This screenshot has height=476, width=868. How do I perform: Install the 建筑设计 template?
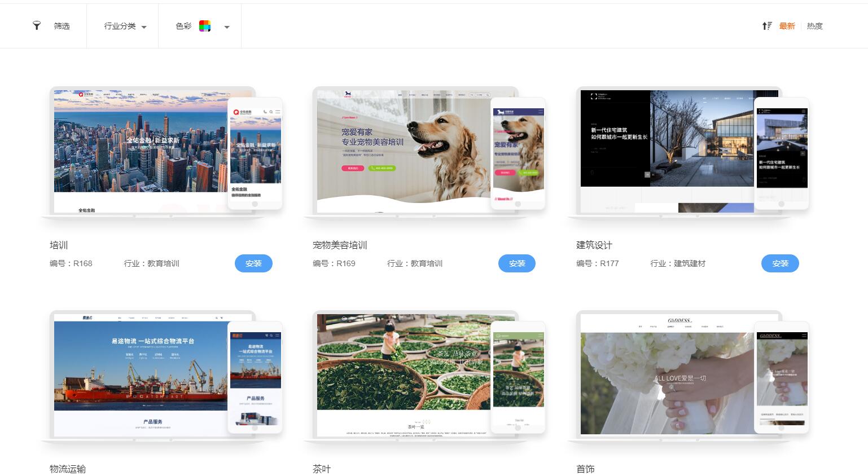click(x=780, y=263)
